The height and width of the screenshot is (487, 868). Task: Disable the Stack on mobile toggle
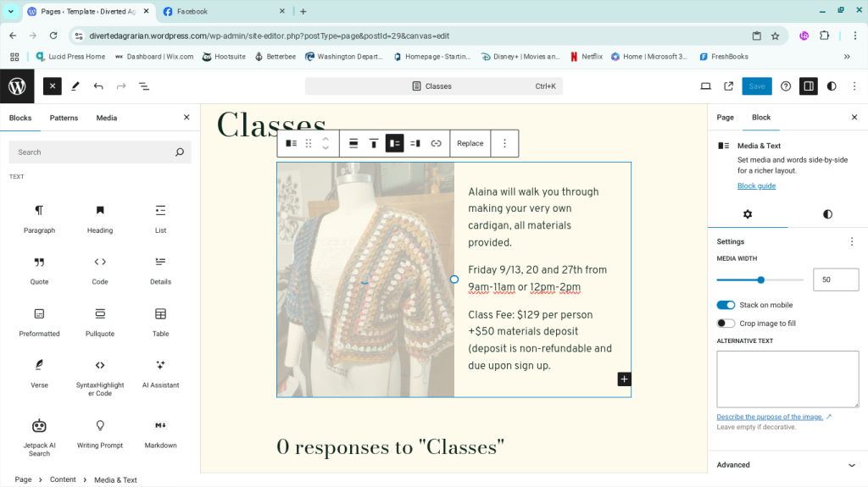(x=726, y=305)
